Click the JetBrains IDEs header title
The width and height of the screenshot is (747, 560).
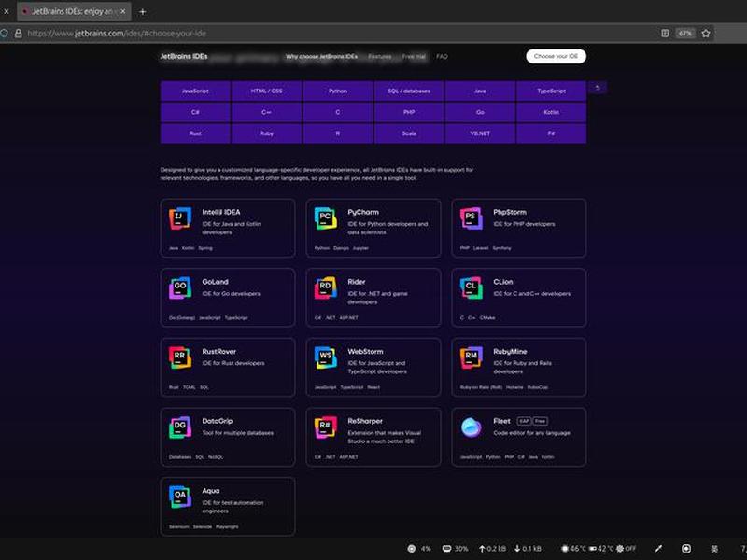point(184,56)
